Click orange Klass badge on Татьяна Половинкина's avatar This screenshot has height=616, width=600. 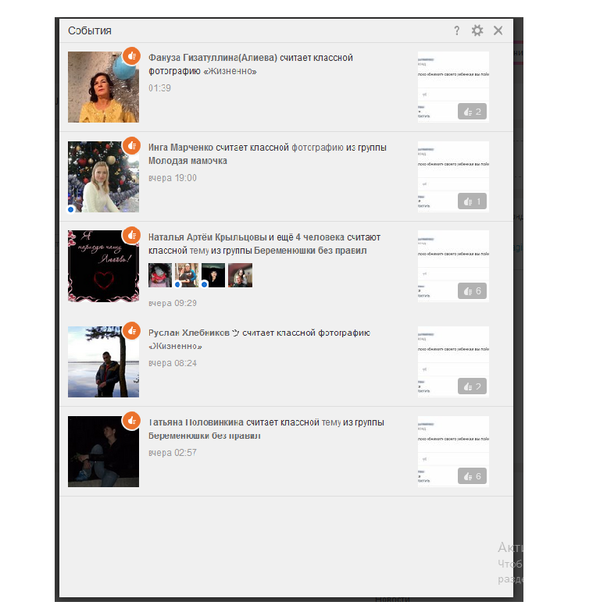[131, 420]
